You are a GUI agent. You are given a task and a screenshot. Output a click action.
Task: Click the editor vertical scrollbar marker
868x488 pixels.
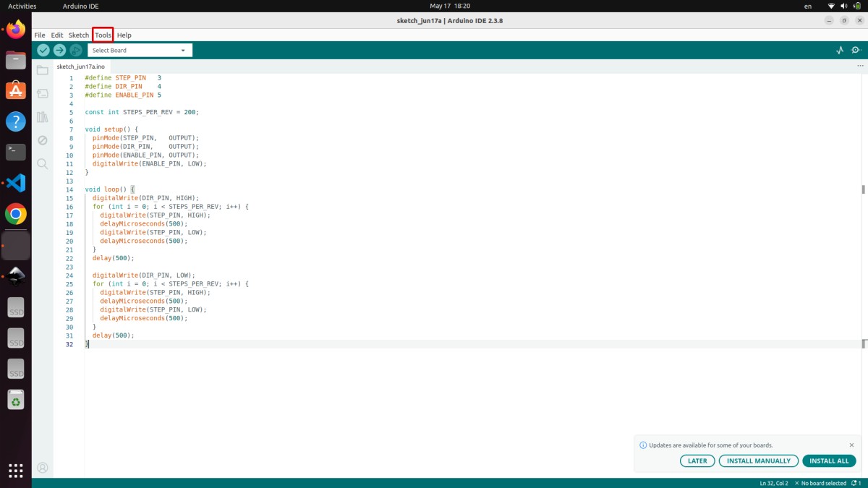coord(863,189)
